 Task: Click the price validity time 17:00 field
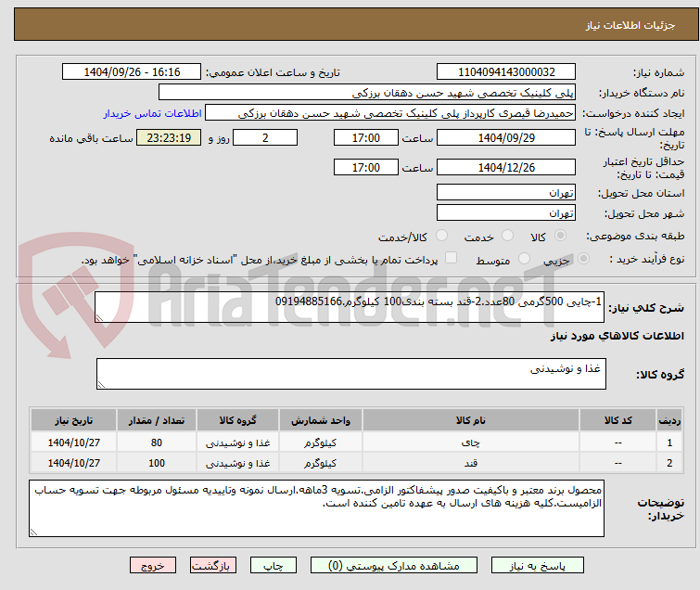click(365, 167)
